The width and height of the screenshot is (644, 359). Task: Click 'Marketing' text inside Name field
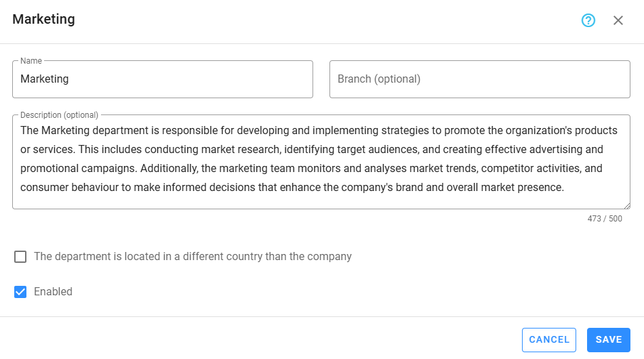(x=45, y=79)
